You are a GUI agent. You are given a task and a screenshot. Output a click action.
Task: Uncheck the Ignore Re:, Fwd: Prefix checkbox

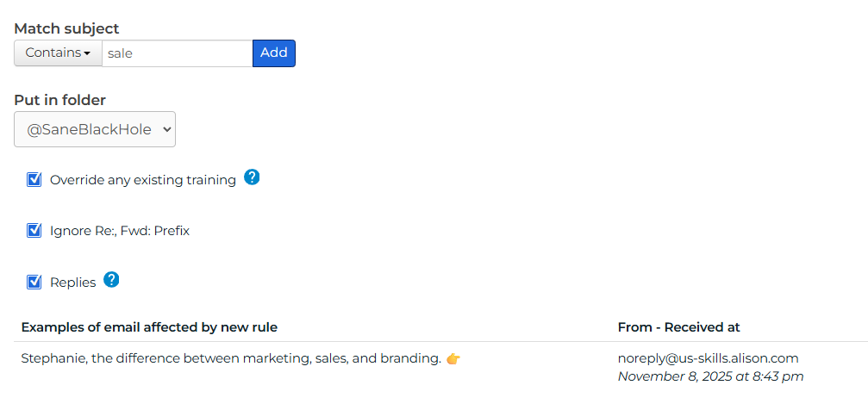point(34,230)
